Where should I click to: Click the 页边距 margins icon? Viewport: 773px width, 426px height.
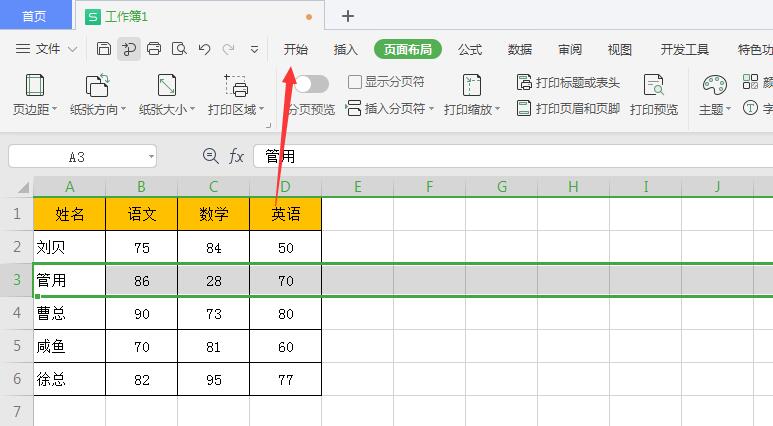(x=35, y=85)
